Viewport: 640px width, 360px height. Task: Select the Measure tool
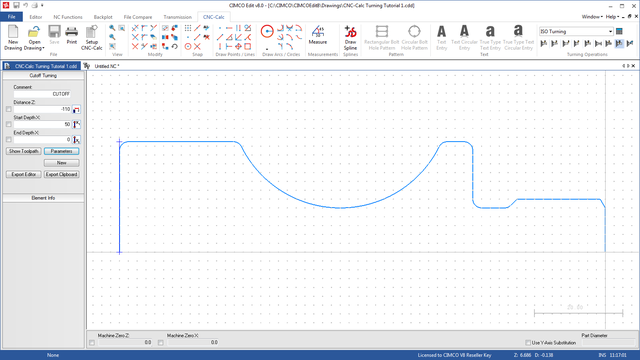pyautogui.click(x=318, y=35)
